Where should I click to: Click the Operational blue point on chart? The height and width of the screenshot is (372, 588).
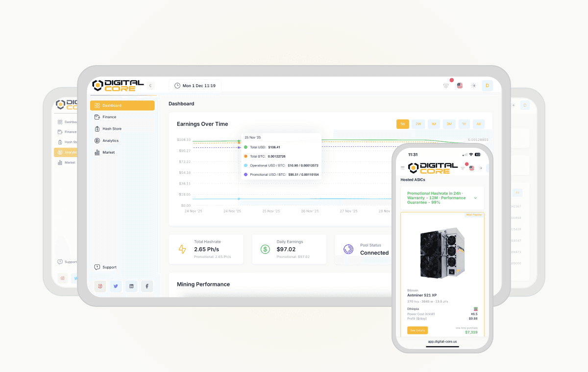(x=239, y=199)
